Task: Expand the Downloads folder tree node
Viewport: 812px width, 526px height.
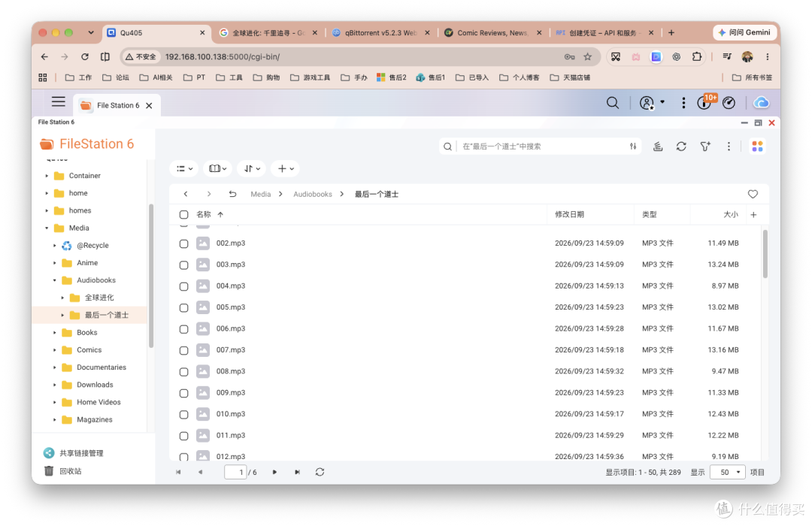Action: tap(54, 385)
